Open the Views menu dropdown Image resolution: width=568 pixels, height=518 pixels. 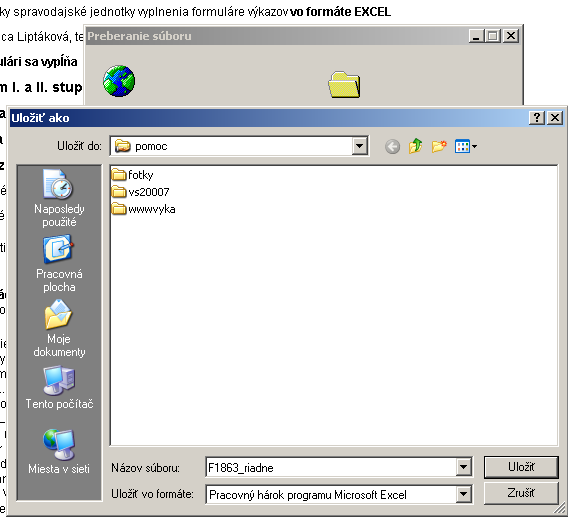(x=466, y=146)
